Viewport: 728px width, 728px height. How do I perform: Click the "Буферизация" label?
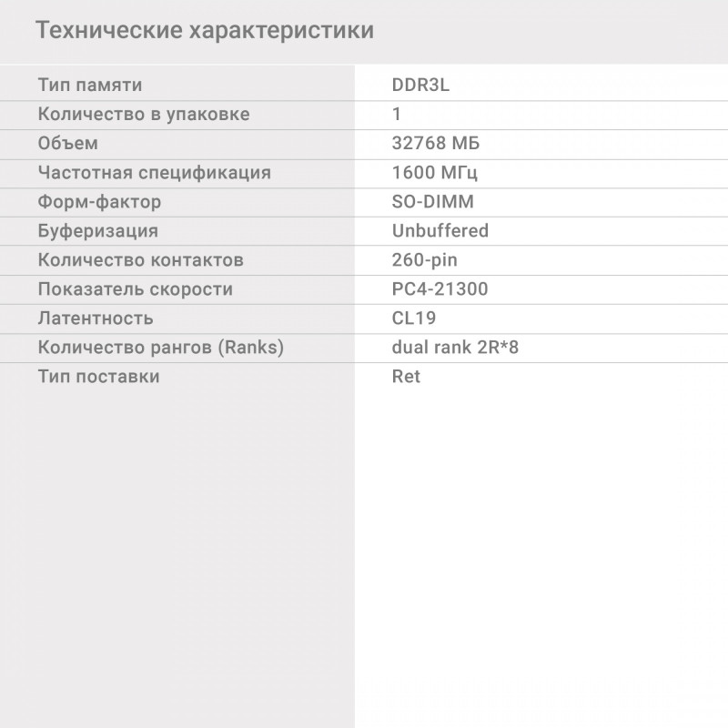click(x=98, y=231)
